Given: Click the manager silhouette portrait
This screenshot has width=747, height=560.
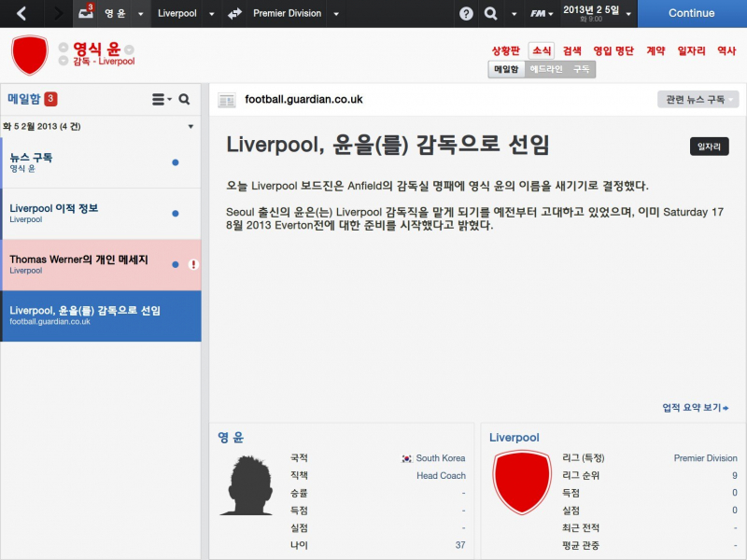Looking at the screenshot, I should point(248,485).
